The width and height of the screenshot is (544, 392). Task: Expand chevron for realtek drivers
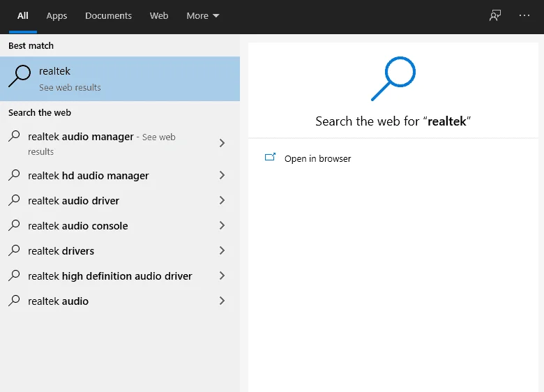pyautogui.click(x=222, y=250)
